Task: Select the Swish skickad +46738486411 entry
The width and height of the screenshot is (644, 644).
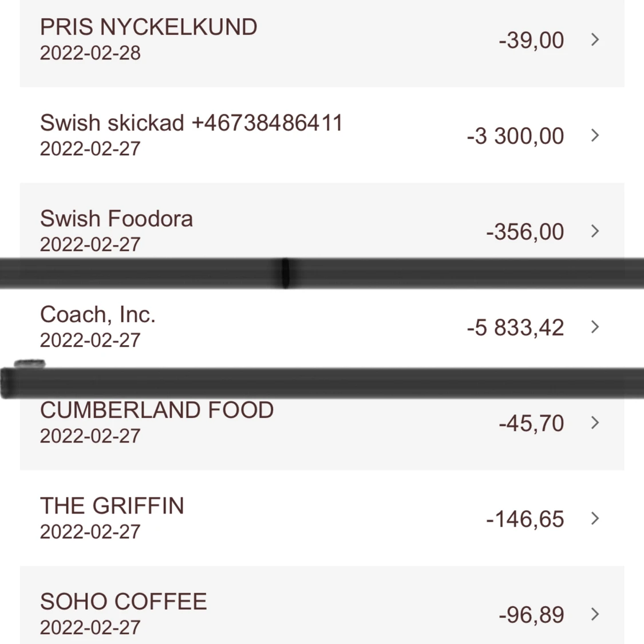Action: (191, 123)
